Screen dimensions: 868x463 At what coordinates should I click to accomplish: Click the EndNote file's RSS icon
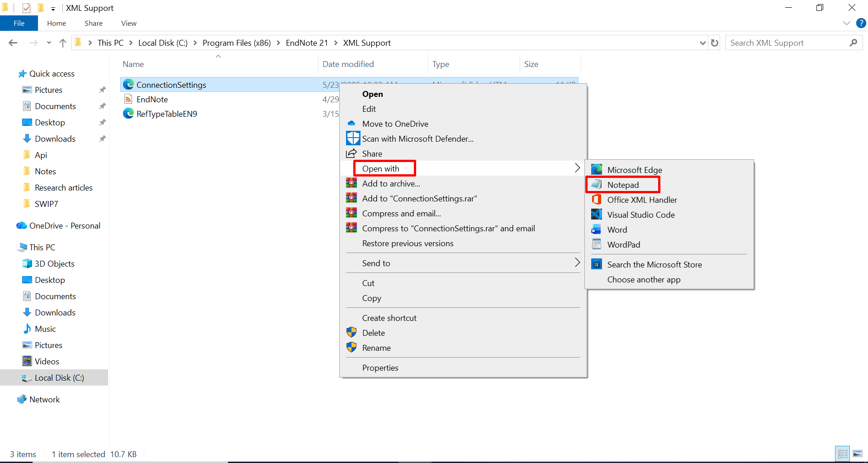(x=128, y=99)
